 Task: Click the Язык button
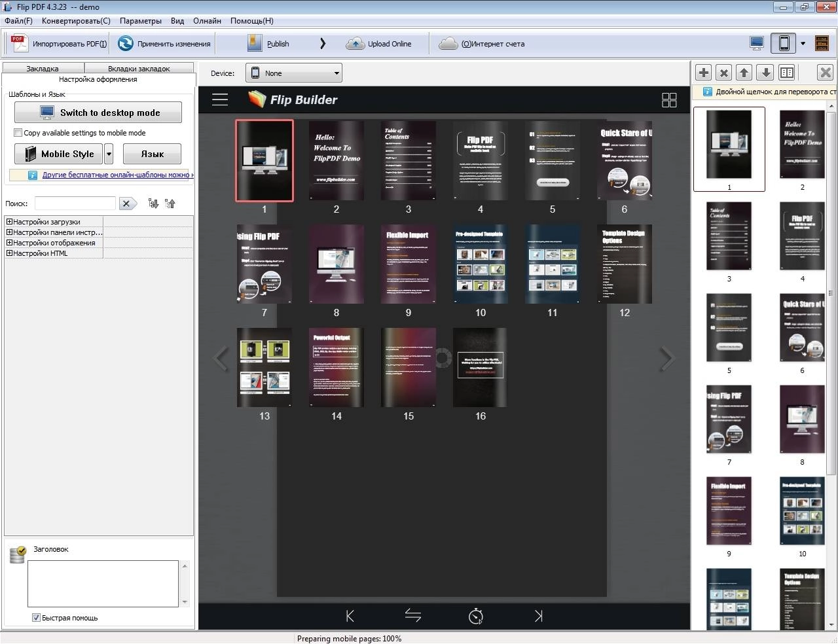click(x=152, y=154)
